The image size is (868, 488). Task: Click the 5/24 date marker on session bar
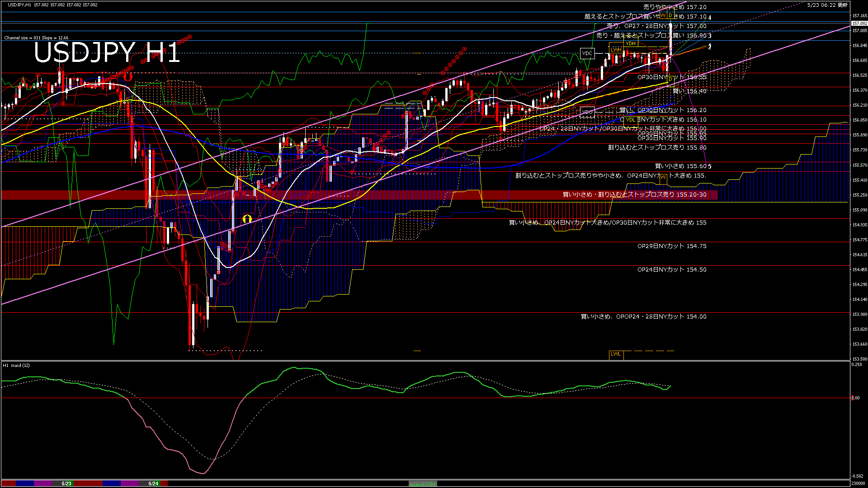pos(154,483)
